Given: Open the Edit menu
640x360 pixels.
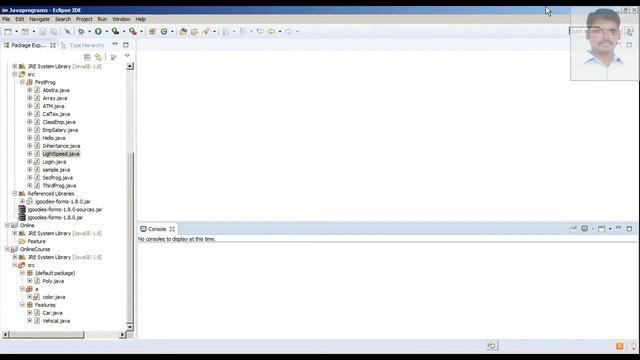Looking at the screenshot, I should pos(20,19).
